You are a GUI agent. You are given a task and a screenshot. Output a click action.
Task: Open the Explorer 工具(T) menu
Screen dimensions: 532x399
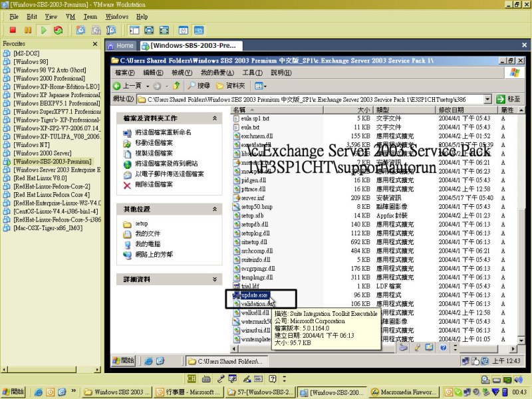pos(252,72)
